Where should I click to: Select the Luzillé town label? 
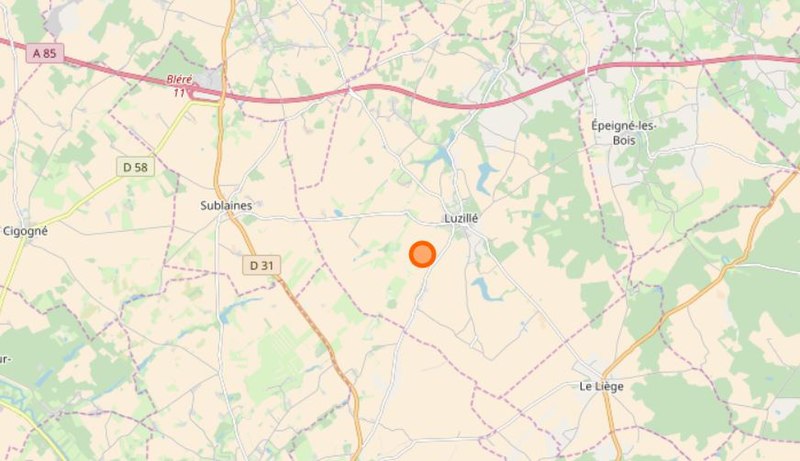461,218
